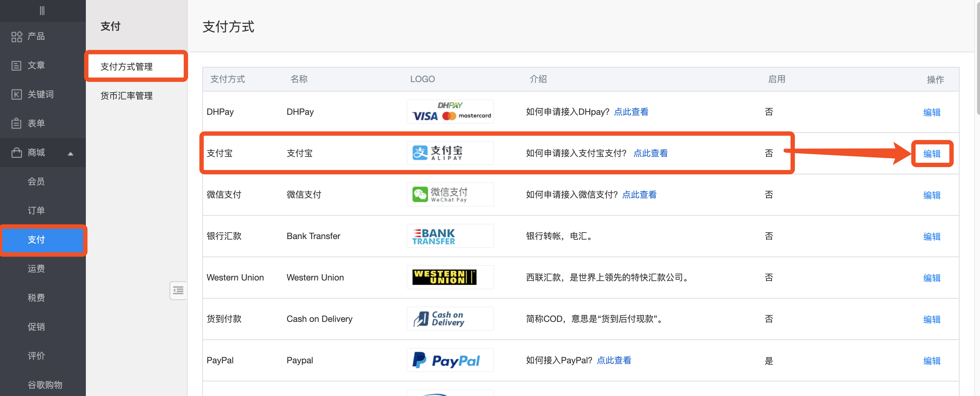Edit the 支付宝 payment method
Image resolution: width=980 pixels, height=396 pixels.
point(931,154)
